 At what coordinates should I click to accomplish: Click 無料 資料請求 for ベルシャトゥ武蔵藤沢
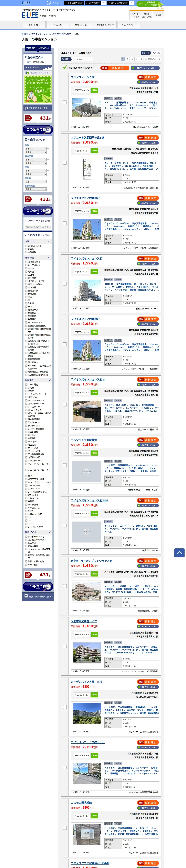click(x=148, y=440)
